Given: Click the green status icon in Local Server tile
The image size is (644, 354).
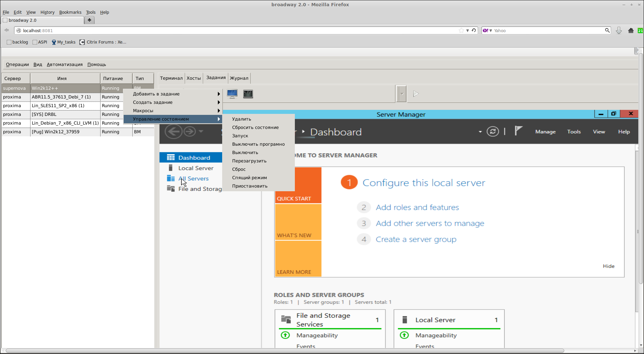Looking at the screenshot, I should click(x=404, y=335).
